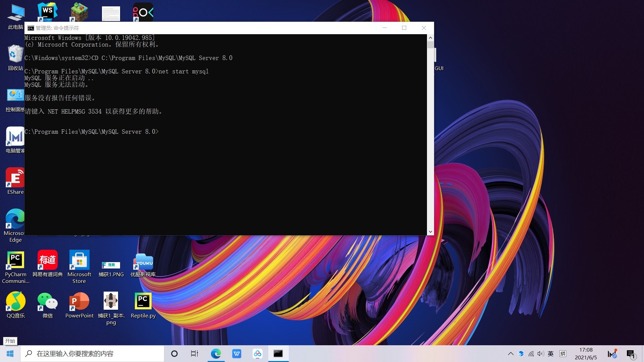Launch PowerPoint from the desktop
This screenshot has height=362, width=644.
coord(79,305)
